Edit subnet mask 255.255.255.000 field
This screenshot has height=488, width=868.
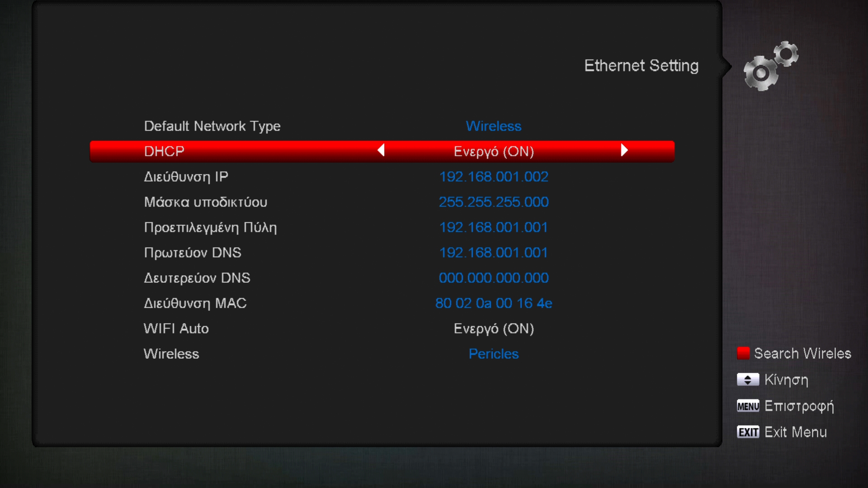(494, 202)
